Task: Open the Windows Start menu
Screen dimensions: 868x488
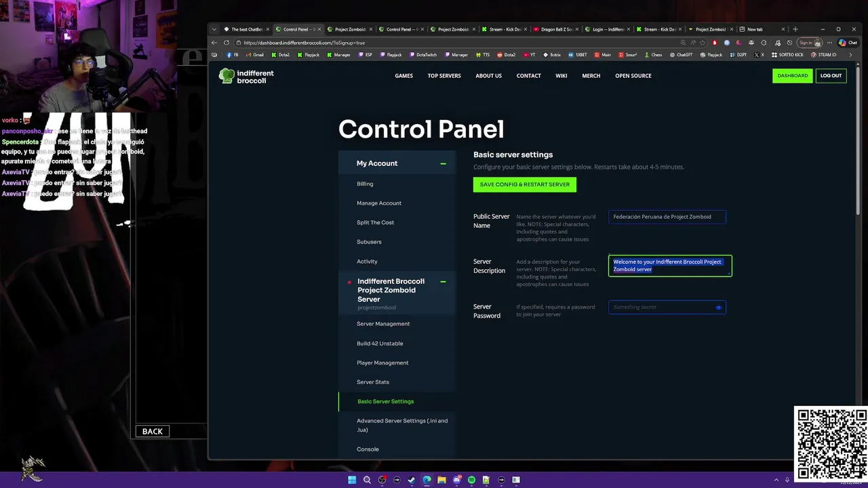Action: coord(352,480)
